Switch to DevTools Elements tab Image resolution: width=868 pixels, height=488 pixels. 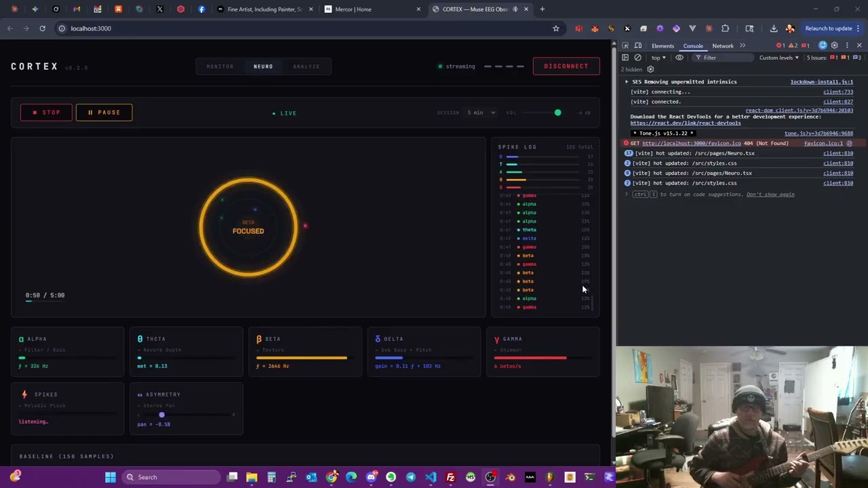tap(663, 46)
